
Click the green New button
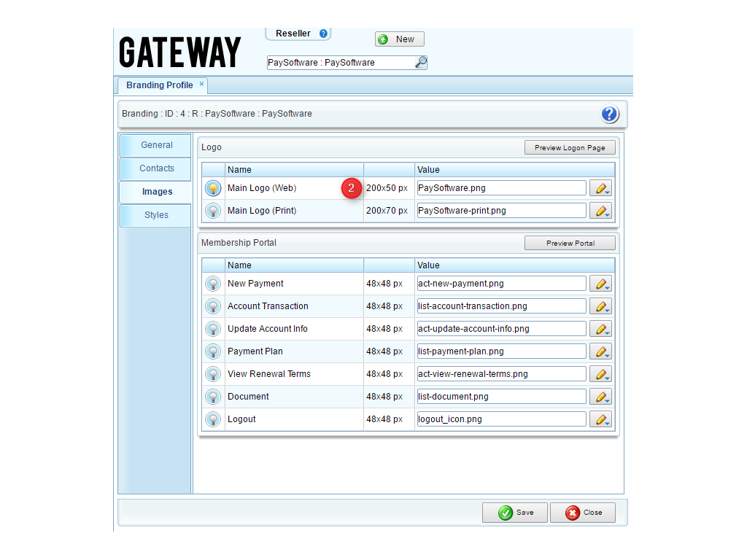399,39
